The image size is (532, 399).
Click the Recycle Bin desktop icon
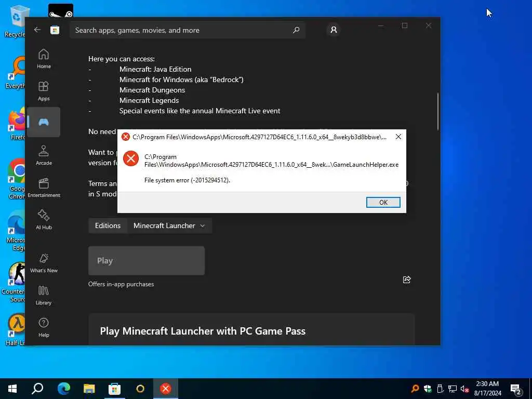[14, 21]
